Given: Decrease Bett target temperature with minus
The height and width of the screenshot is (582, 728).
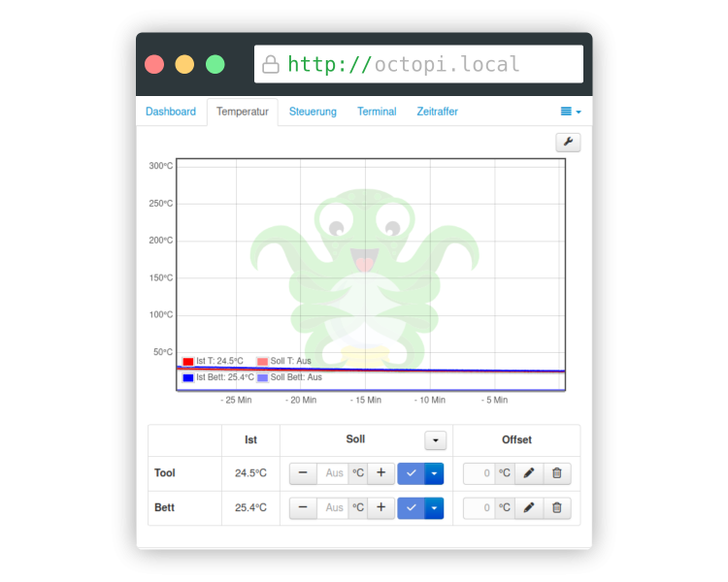Looking at the screenshot, I should click(303, 507).
